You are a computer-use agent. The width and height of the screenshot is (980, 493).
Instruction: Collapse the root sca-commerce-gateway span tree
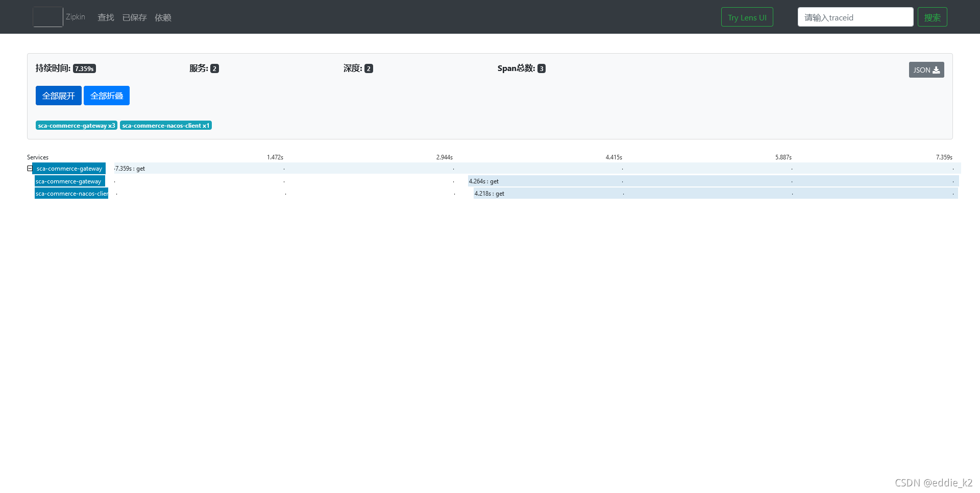point(30,168)
